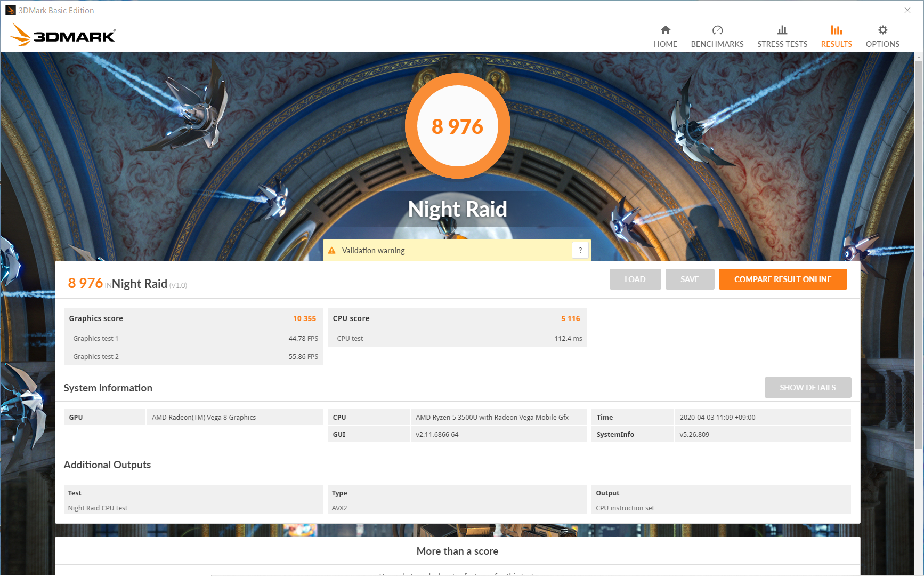
Task: Click the Graphics score label
Action: click(96, 318)
